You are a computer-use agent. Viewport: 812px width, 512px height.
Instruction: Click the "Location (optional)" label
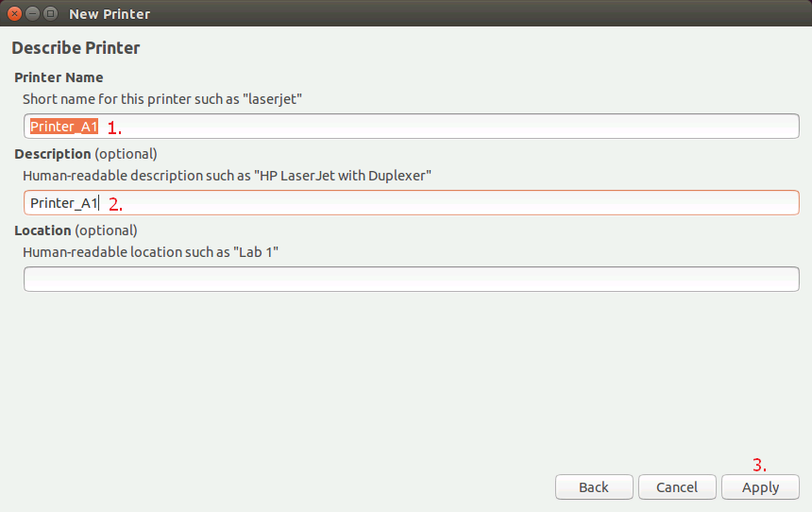pos(76,230)
